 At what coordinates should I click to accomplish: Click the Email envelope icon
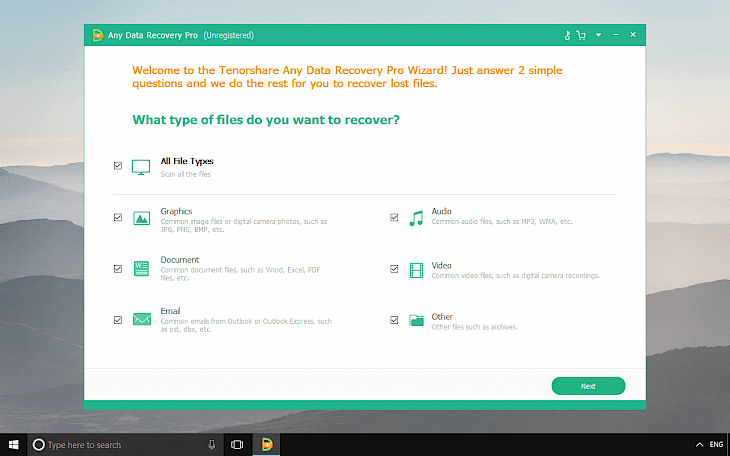coord(142,319)
